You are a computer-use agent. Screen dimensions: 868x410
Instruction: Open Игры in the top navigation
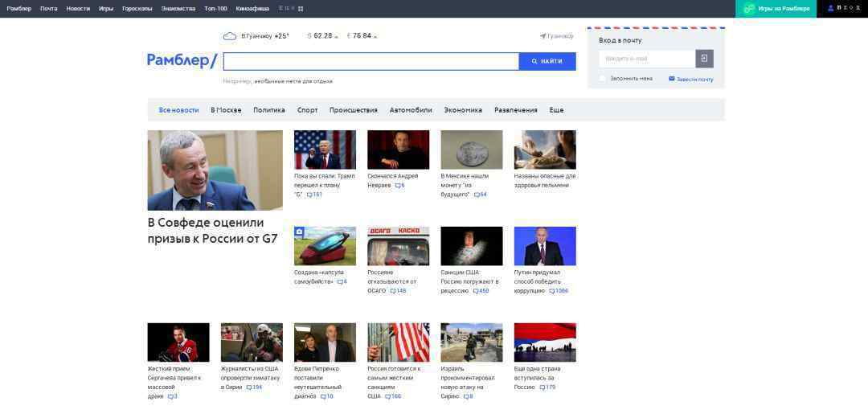pyautogui.click(x=106, y=9)
